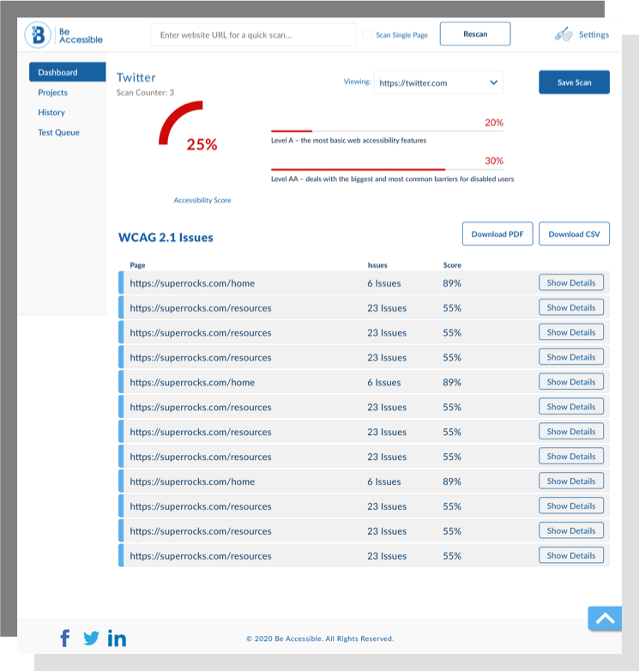The image size is (639, 672).
Task: Select Test Queue in the sidebar
Action: [58, 132]
